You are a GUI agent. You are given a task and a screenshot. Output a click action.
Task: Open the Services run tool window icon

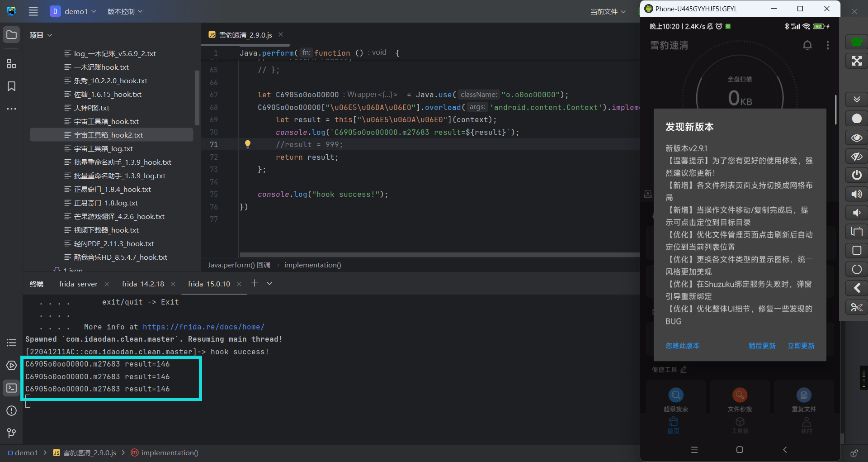coord(12,365)
